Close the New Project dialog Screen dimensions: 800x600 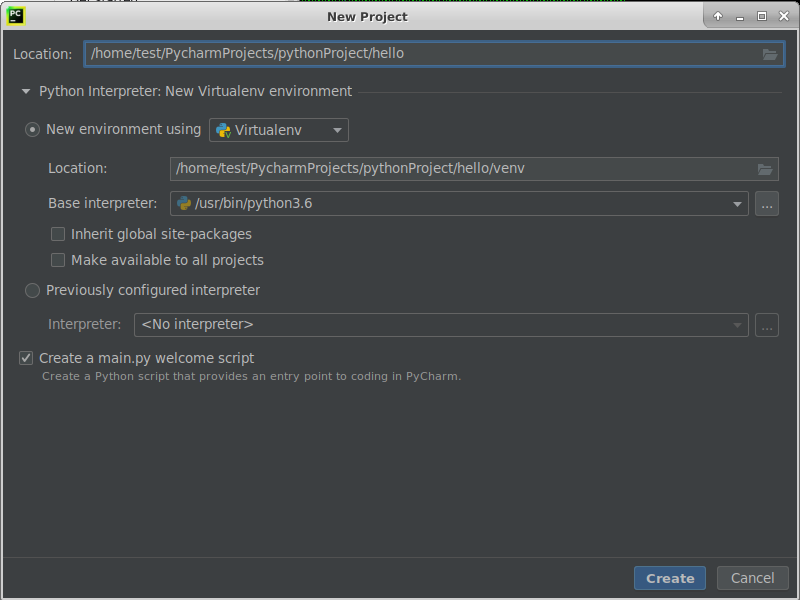[x=784, y=16]
